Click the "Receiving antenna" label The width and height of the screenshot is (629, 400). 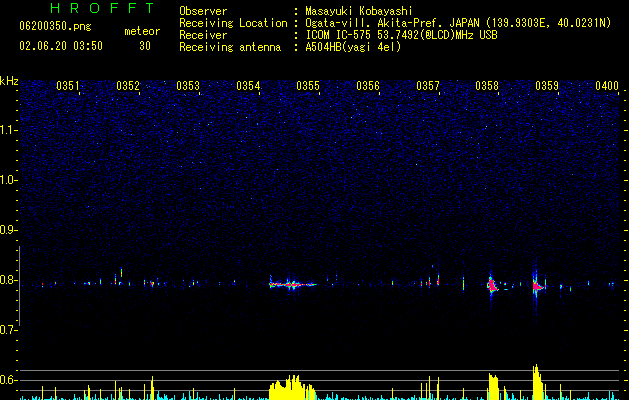[230, 47]
